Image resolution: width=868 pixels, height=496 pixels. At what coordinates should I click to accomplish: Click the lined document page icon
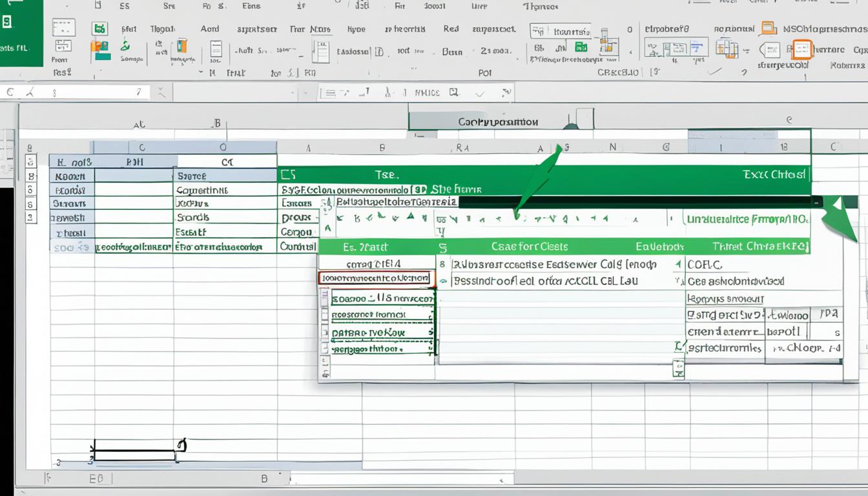coord(216,50)
